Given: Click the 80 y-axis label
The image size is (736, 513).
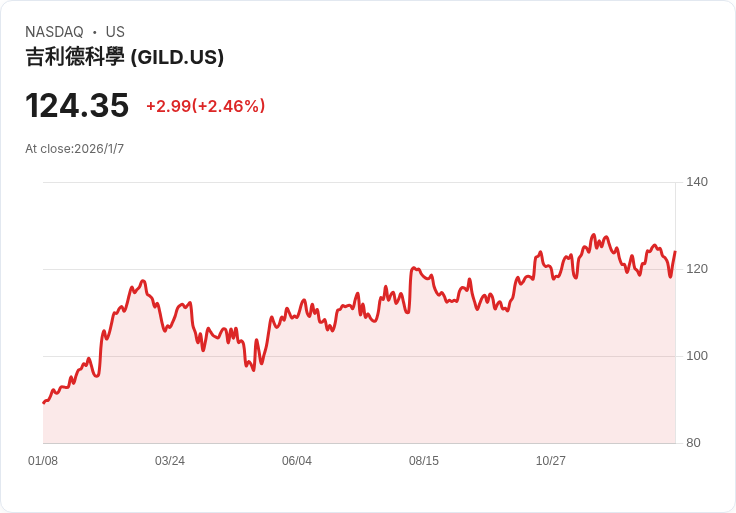Looking at the screenshot, I should click(x=693, y=443).
